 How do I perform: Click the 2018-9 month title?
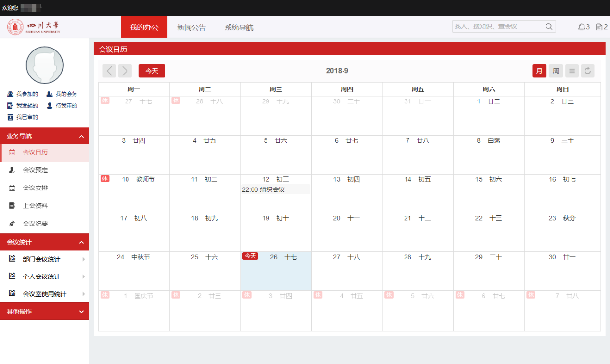pos(337,71)
